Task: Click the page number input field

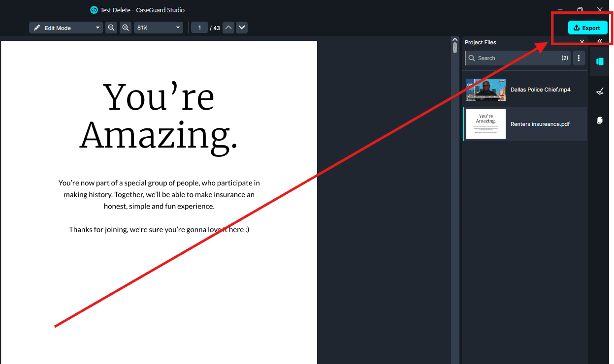Action: [x=199, y=28]
